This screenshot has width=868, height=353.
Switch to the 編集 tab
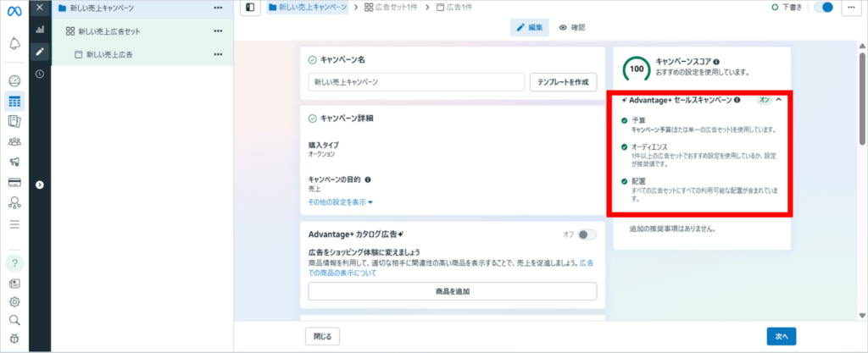point(530,28)
